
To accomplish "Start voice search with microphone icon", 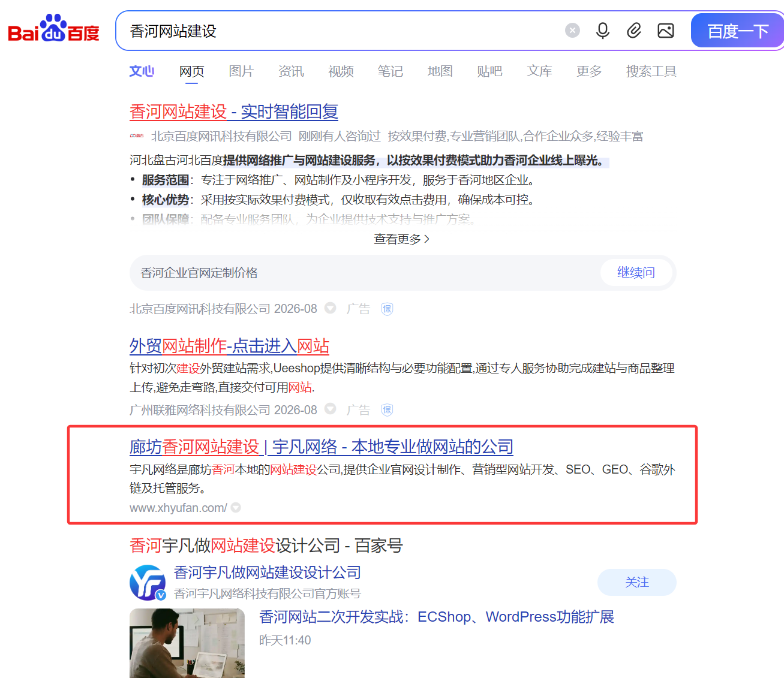I will pos(603,31).
